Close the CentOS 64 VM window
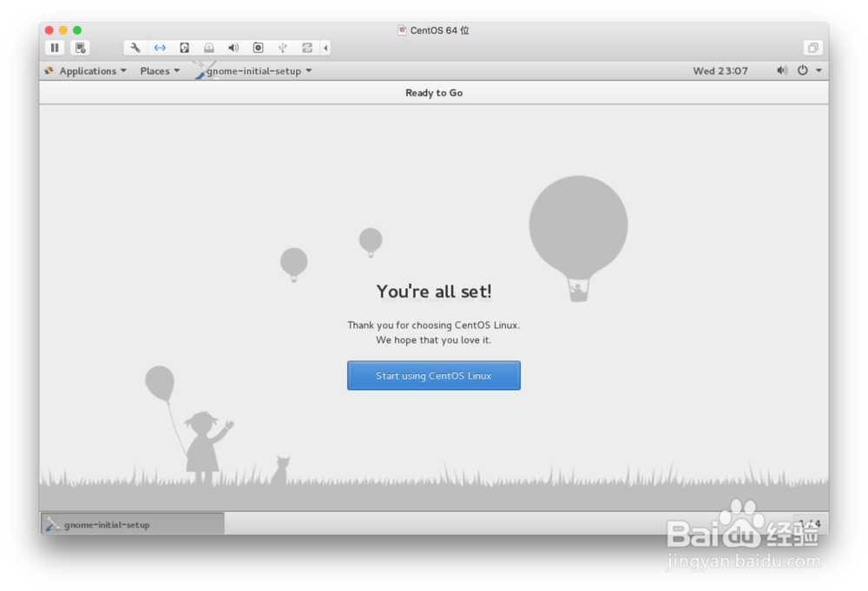Viewport: 868px width, 591px height. tap(49, 30)
